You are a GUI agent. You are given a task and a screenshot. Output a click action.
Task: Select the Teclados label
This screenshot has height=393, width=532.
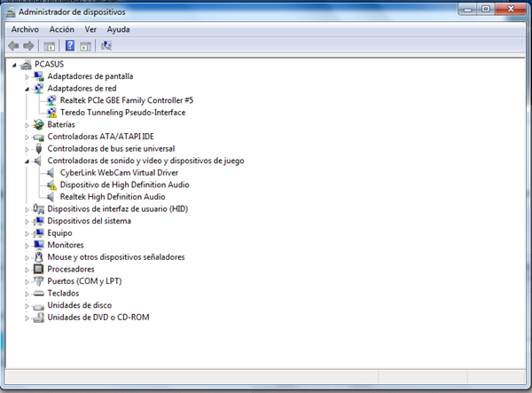[x=63, y=294]
